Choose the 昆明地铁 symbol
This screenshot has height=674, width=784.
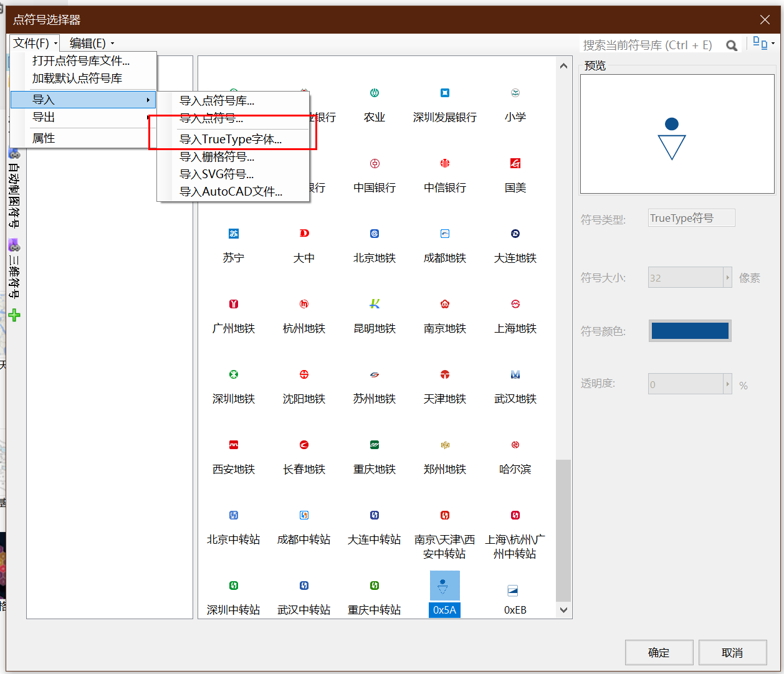coord(375,304)
